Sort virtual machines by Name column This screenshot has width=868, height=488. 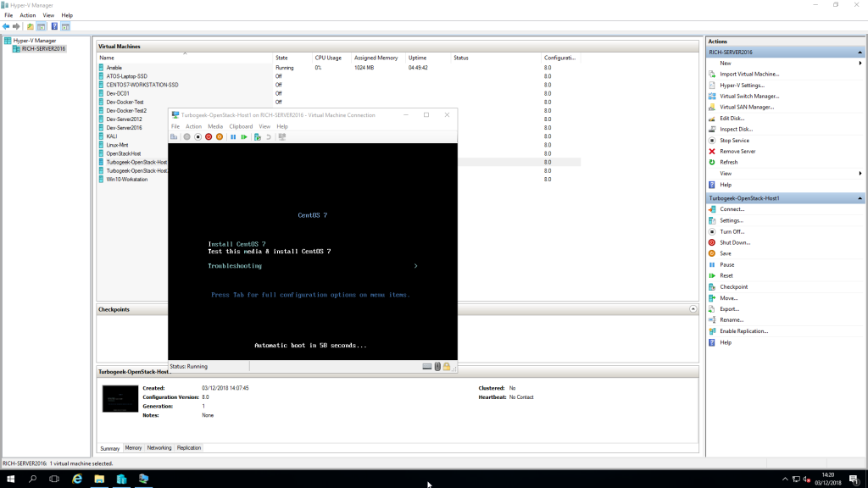[x=107, y=58]
